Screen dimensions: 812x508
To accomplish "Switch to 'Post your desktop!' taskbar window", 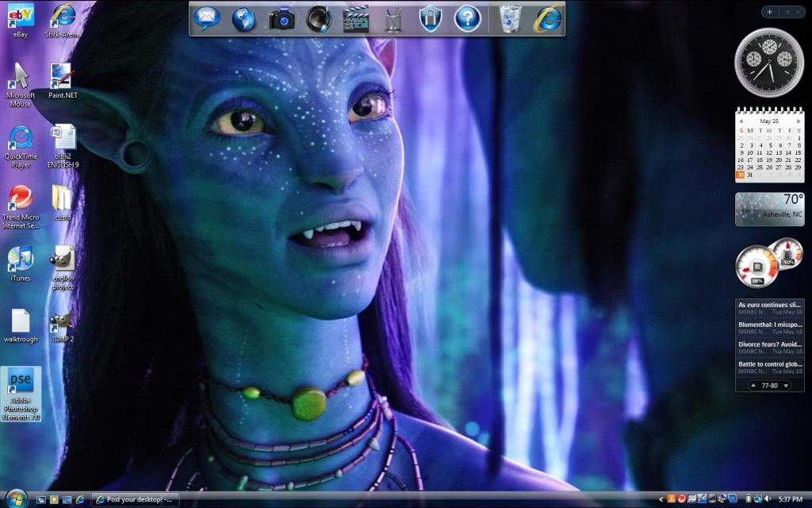I will [x=135, y=499].
